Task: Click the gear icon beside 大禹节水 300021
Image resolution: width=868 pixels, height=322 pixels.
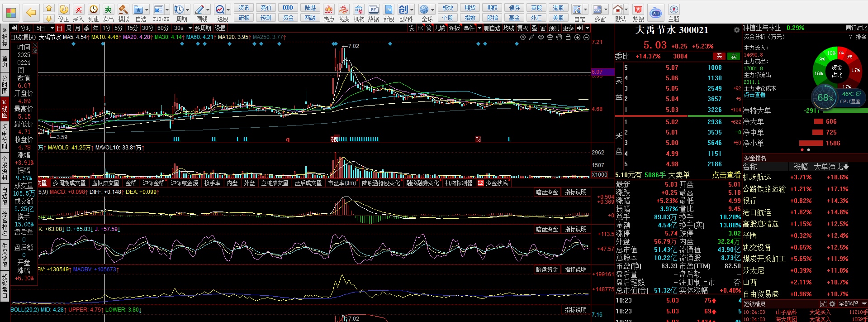Action: click(736, 30)
